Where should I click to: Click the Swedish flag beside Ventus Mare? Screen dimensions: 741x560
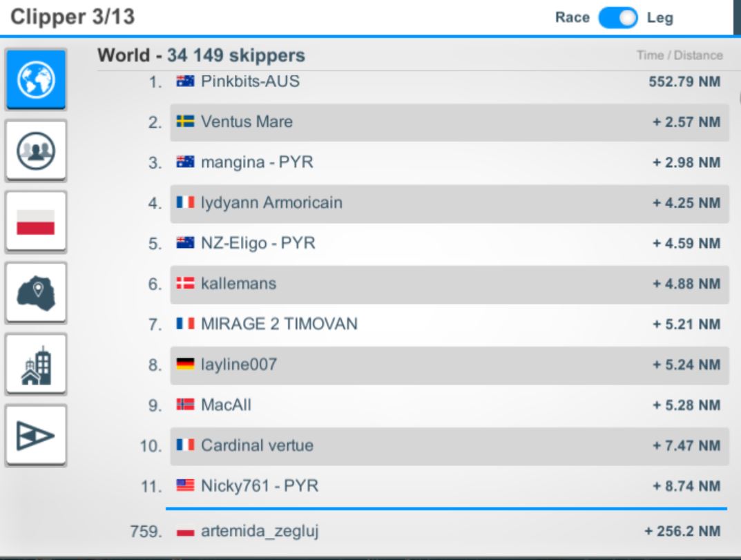point(185,122)
